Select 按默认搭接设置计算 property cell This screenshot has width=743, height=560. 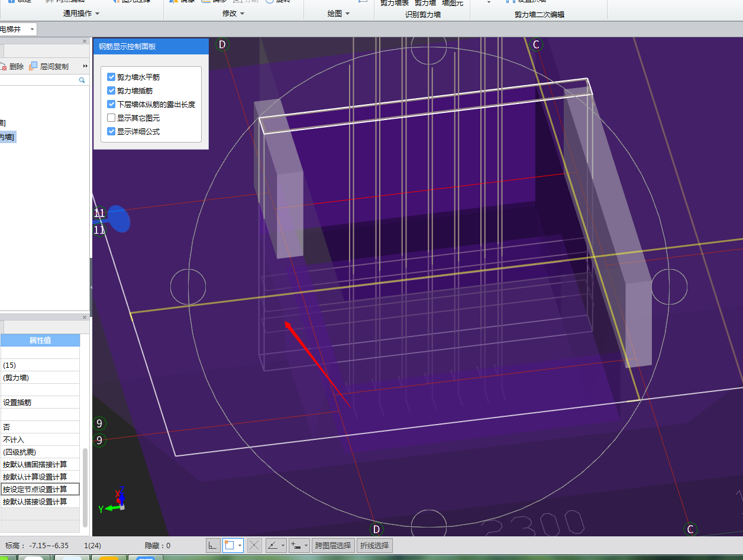[x=40, y=501]
